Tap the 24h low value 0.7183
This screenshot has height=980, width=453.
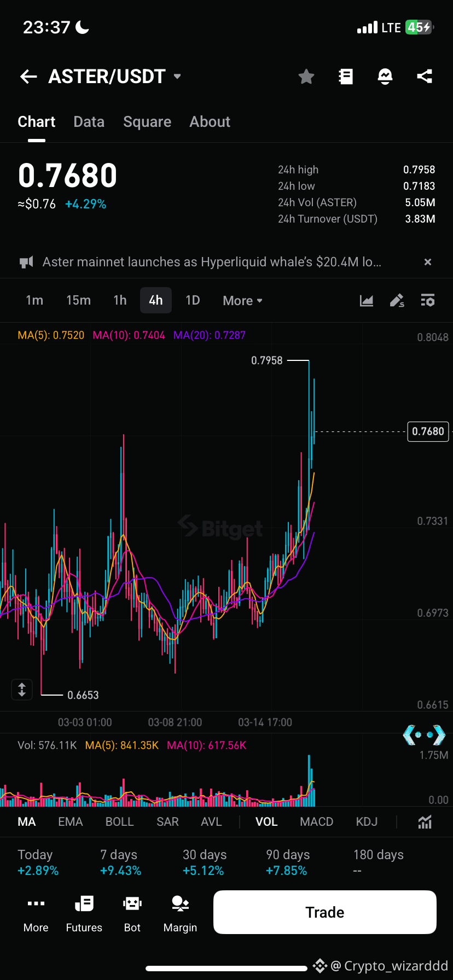click(x=419, y=186)
